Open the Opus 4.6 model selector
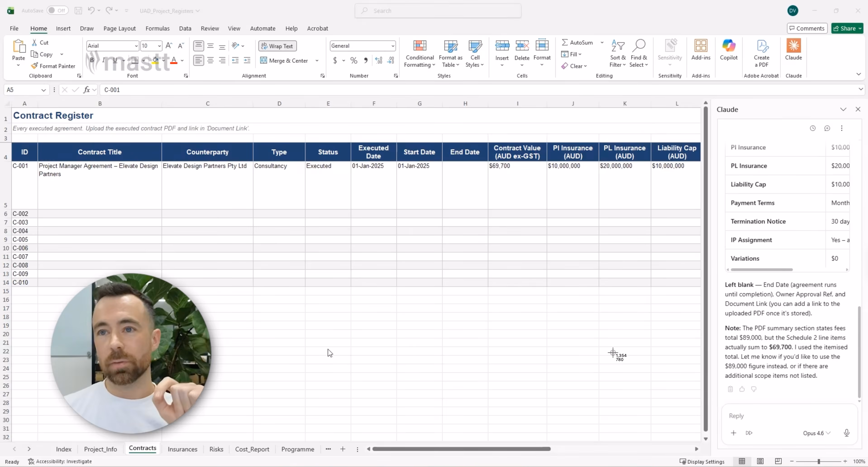Screen dimensions: 868x467 click(x=816, y=433)
